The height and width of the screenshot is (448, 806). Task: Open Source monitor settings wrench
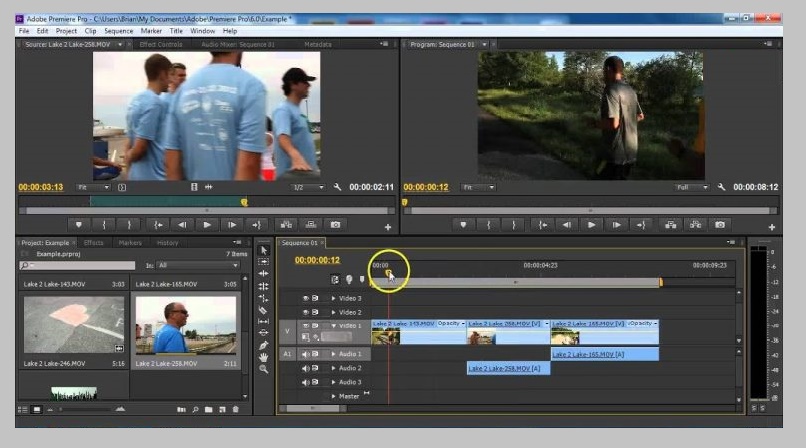[337, 187]
